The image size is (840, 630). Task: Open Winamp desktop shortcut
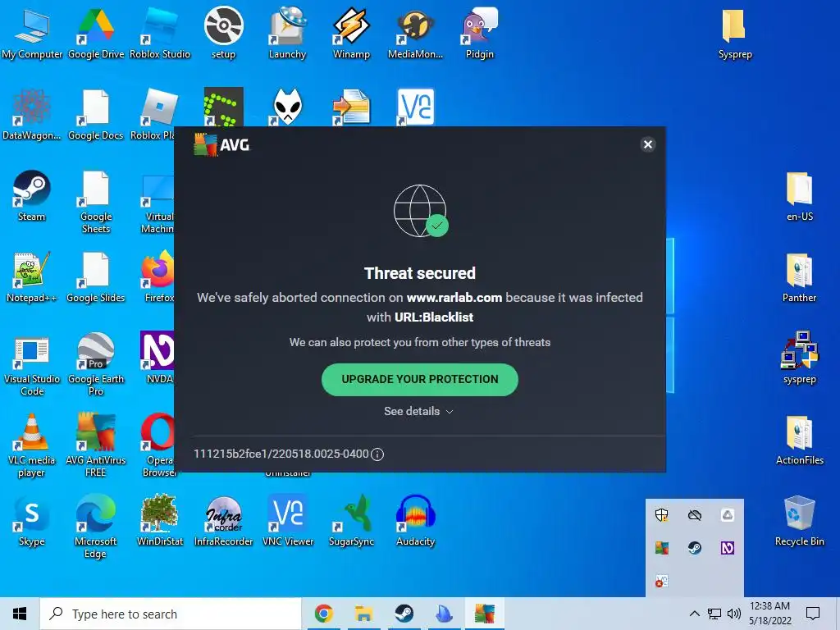pos(351,34)
